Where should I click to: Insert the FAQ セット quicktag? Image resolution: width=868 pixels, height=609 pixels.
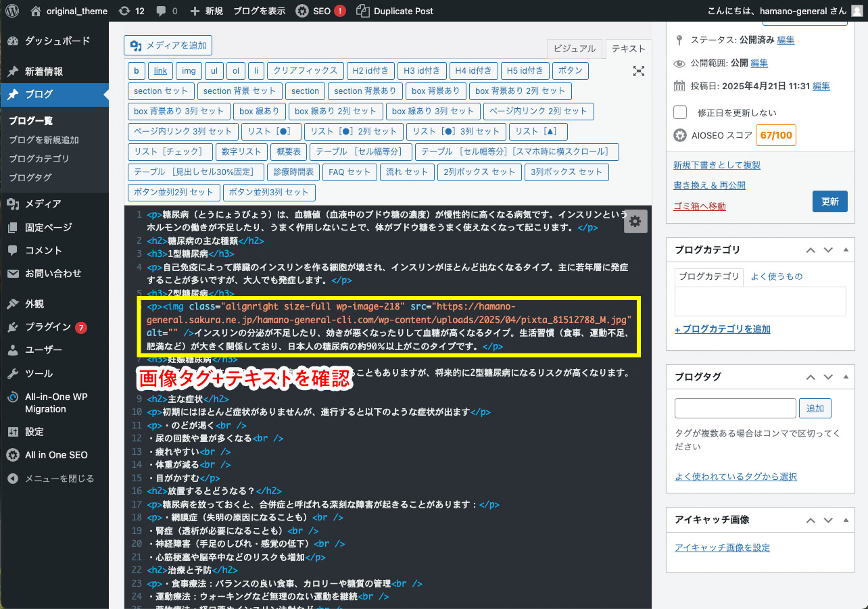349,172
